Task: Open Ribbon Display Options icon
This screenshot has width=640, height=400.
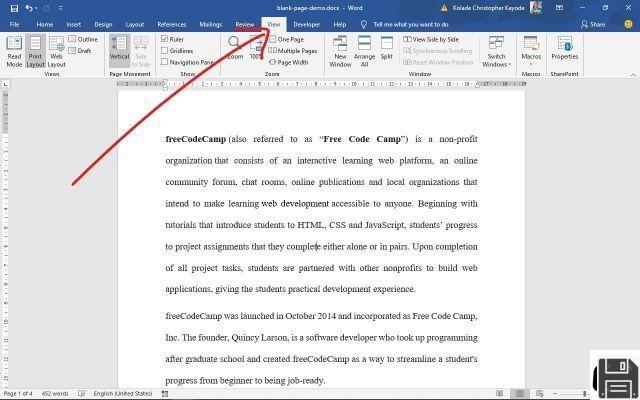Action: (x=560, y=8)
